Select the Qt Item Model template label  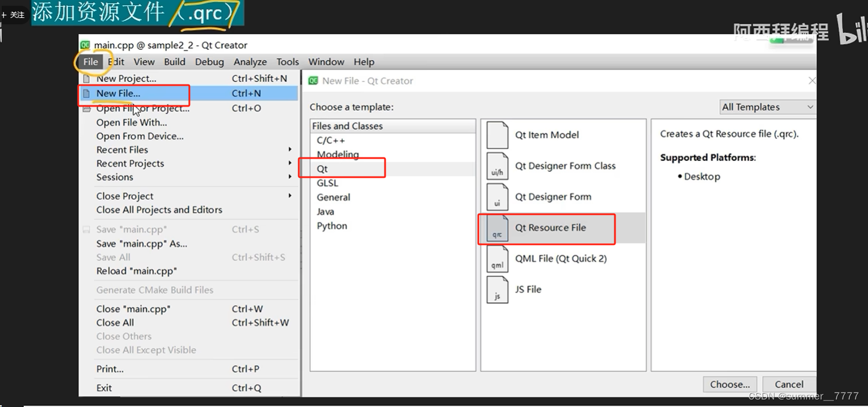coord(547,135)
